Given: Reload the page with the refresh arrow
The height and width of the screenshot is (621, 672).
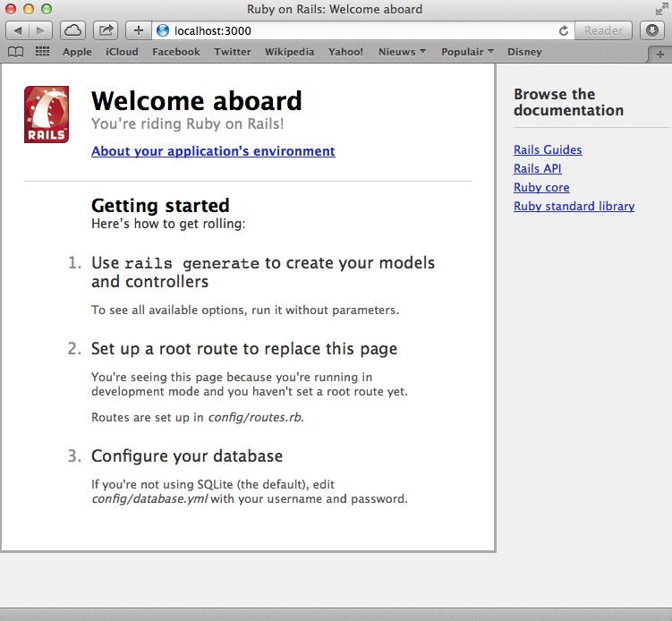Looking at the screenshot, I should tap(564, 30).
